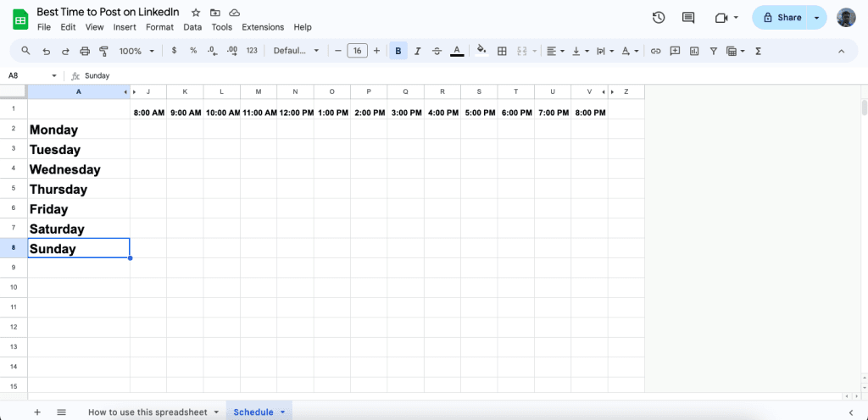Toggle italic formatting

coord(417,51)
